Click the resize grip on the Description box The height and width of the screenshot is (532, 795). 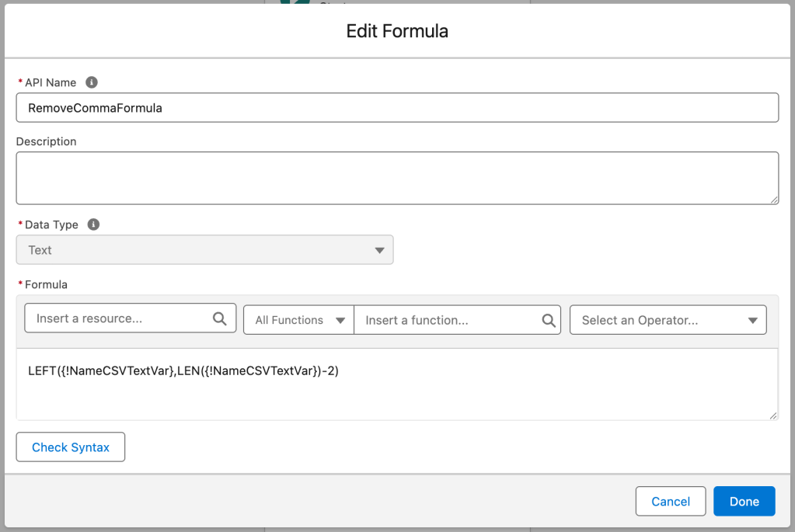775,201
